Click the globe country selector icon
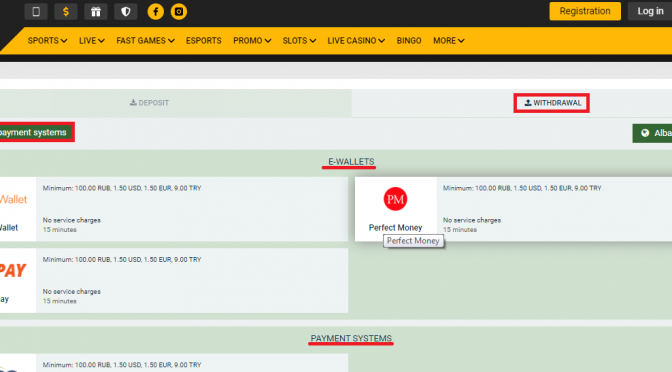This screenshot has height=372, width=672. [645, 133]
